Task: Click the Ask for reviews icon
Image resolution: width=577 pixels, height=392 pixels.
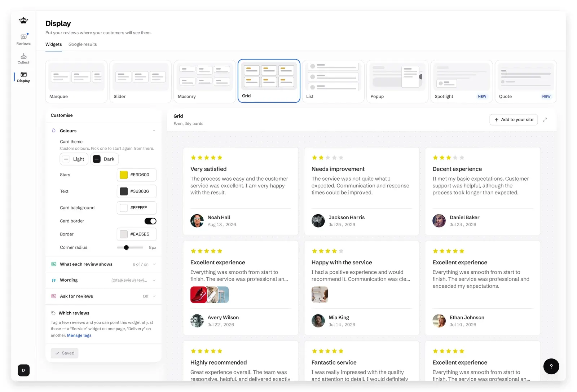Action: tap(54, 296)
